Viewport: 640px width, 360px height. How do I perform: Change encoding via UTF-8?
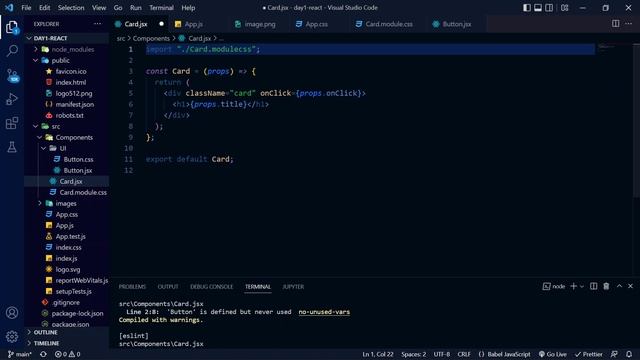pyautogui.click(x=442, y=354)
